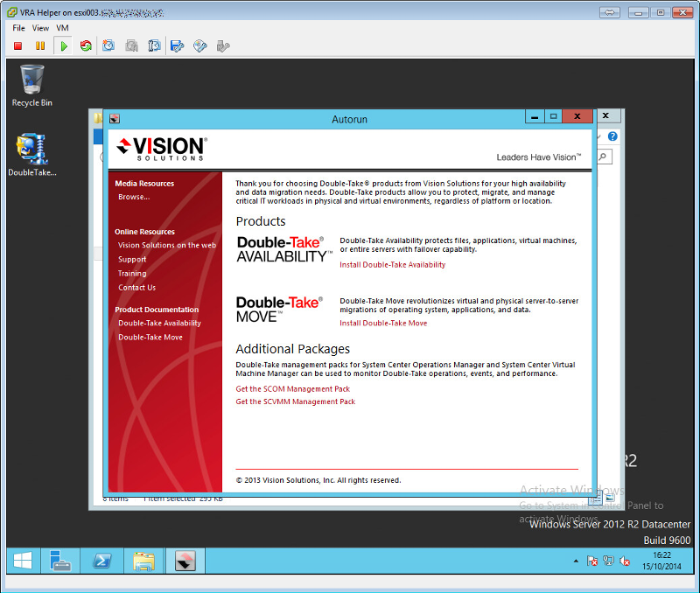Screen dimensions: 700x593
Task: Click the Autorun taskbar button
Action: 185,561
